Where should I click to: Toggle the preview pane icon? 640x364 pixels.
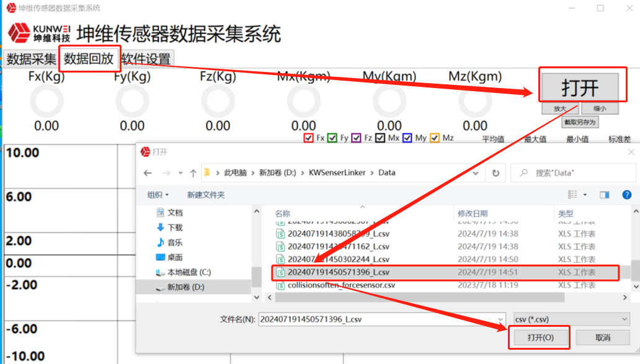coord(605,195)
